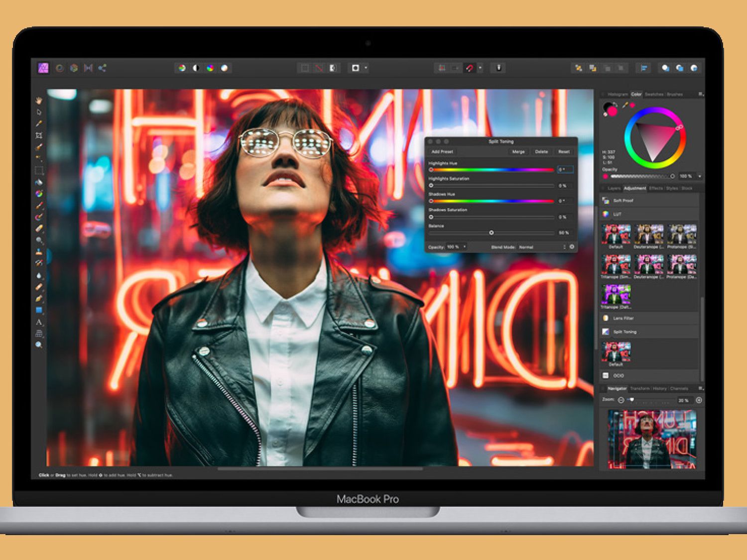Select the Zoom magnifier tool

39,345
